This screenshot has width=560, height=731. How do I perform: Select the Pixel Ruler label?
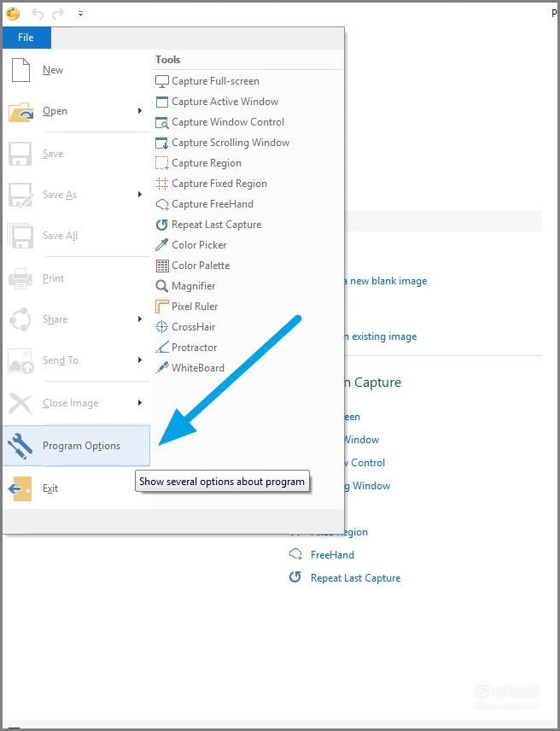tap(195, 307)
